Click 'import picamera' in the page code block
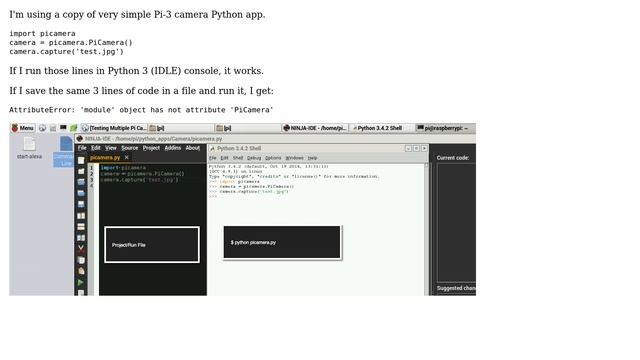Image resolution: width=640 pixels, height=360 pixels. click(42, 33)
